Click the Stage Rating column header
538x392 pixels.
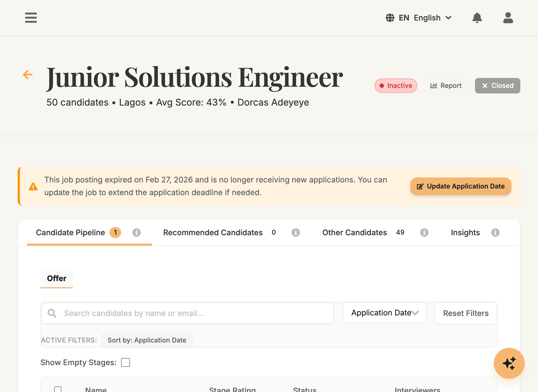coord(232,390)
